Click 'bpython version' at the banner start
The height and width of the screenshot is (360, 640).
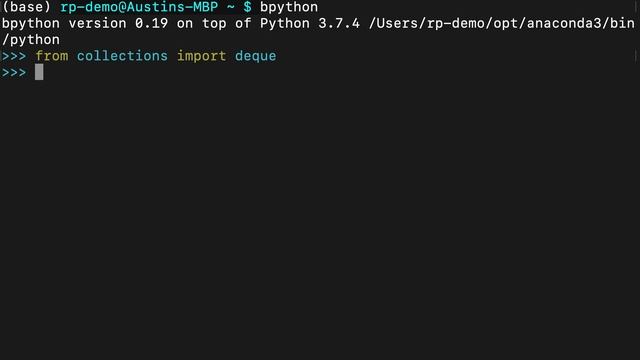point(64,24)
